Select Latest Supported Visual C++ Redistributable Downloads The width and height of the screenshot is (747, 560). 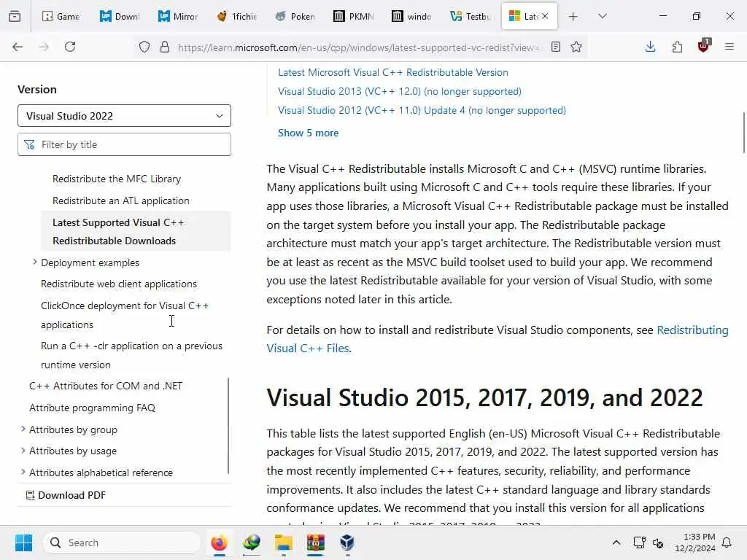pos(136,231)
